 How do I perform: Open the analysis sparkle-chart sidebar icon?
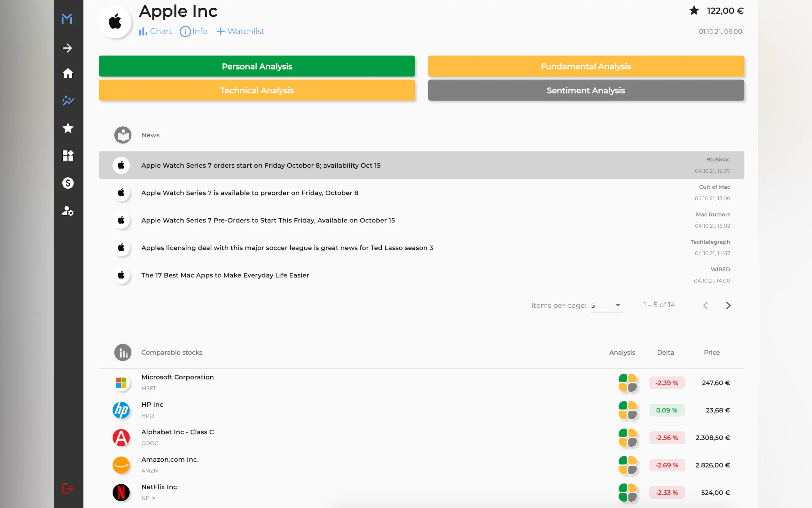[68, 100]
